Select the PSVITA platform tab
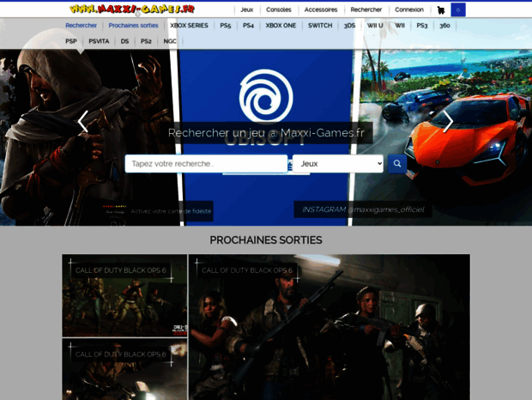 (x=99, y=41)
